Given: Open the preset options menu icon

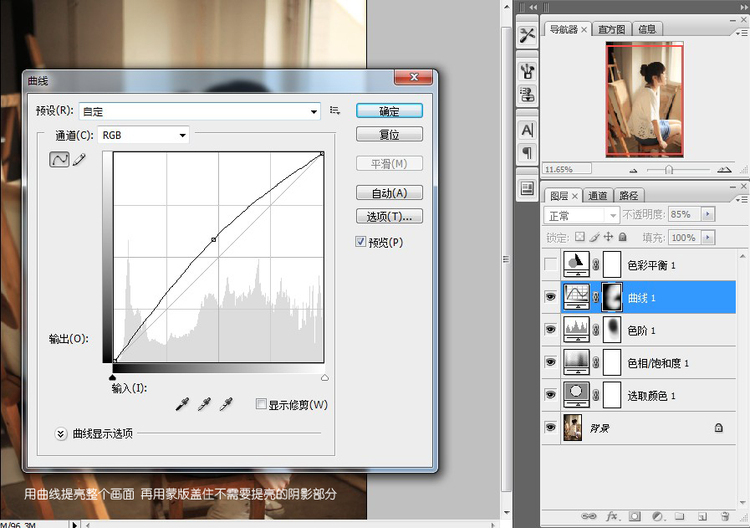Looking at the screenshot, I should (x=335, y=111).
